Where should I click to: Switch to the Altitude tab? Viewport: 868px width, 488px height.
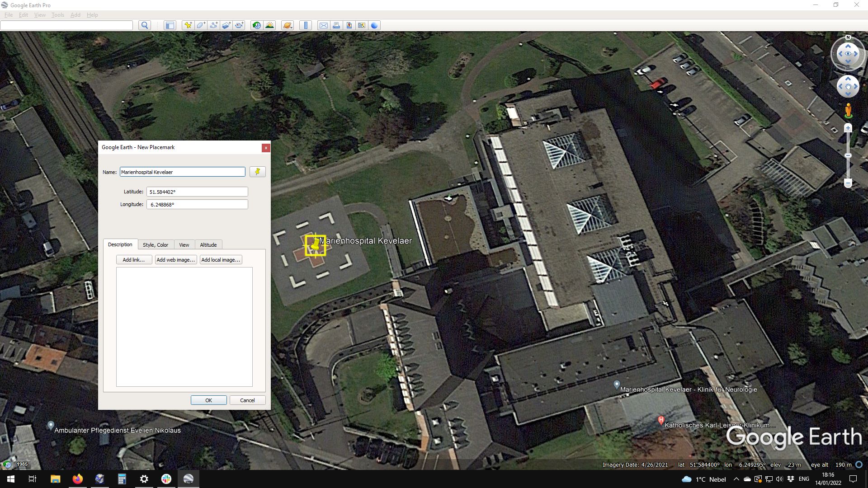[208, 245]
